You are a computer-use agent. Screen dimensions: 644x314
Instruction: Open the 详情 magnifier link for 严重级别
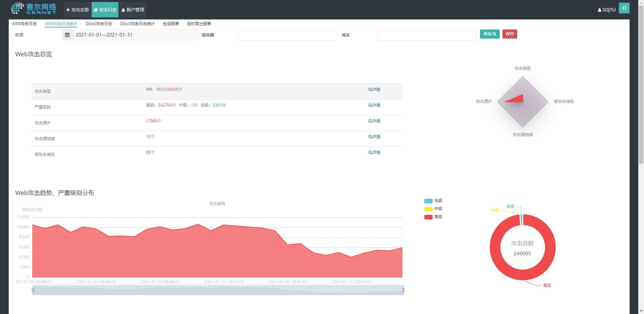click(x=374, y=105)
